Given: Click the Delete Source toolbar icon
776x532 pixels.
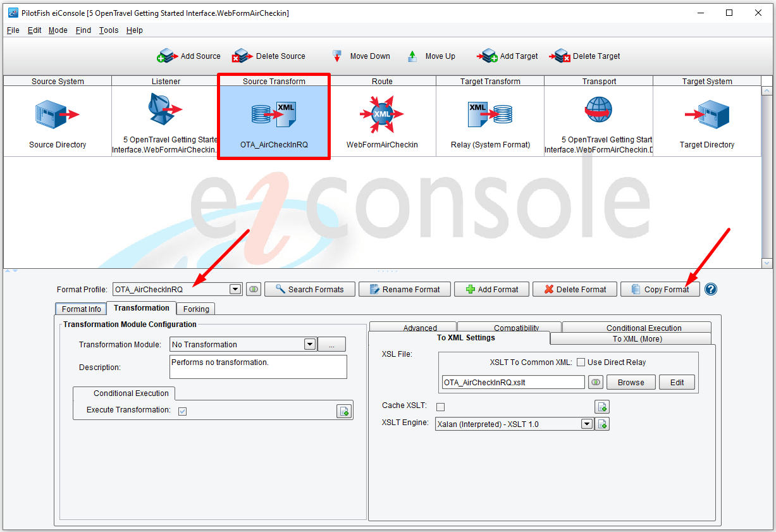Looking at the screenshot, I should [242, 56].
